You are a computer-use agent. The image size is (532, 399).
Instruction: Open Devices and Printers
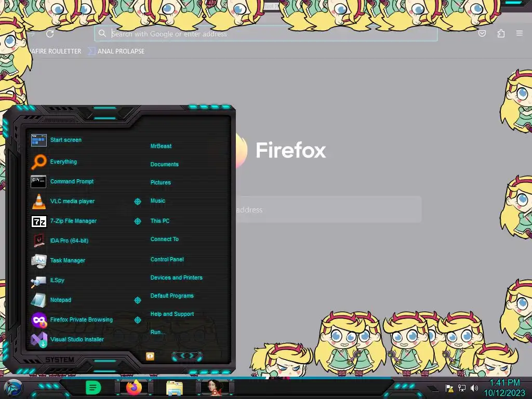click(x=177, y=277)
